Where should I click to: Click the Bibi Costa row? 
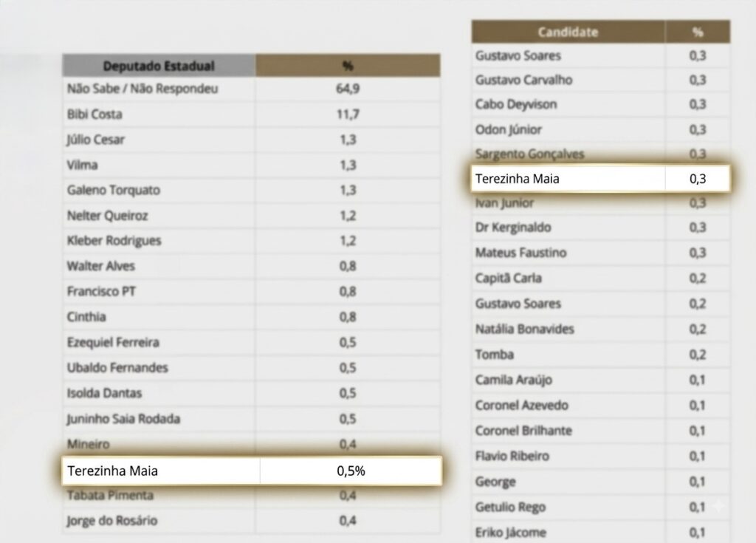[251, 115]
